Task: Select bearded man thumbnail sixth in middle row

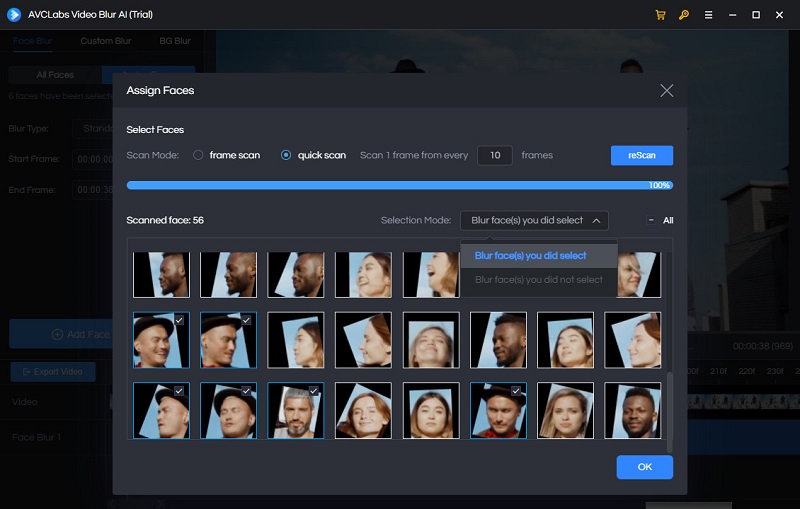Action: (x=498, y=340)
